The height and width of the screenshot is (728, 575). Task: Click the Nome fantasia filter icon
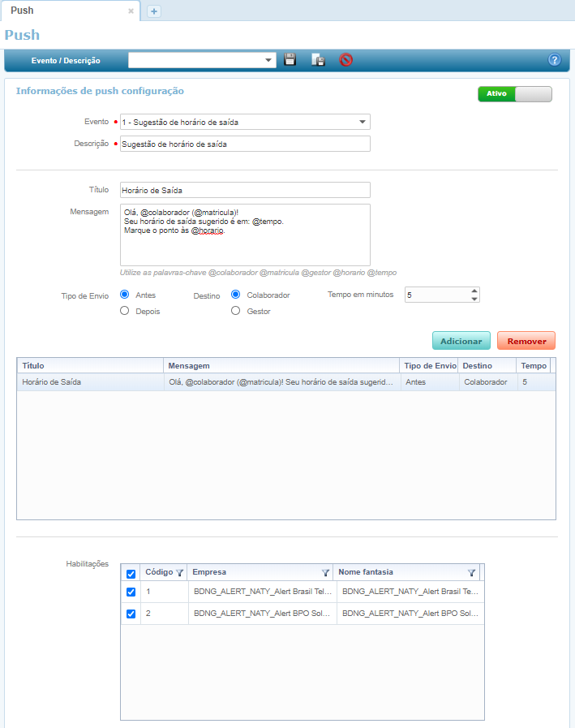[471, 573]
